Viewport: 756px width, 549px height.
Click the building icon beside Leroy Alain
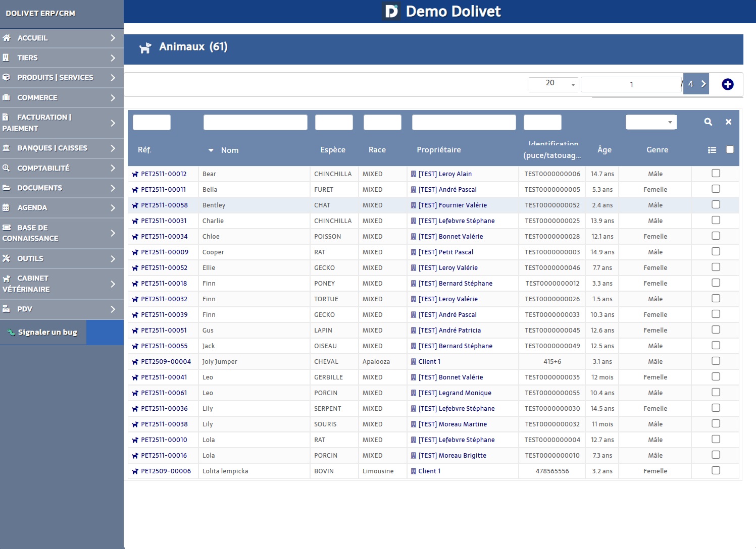(x=414, y=174)
